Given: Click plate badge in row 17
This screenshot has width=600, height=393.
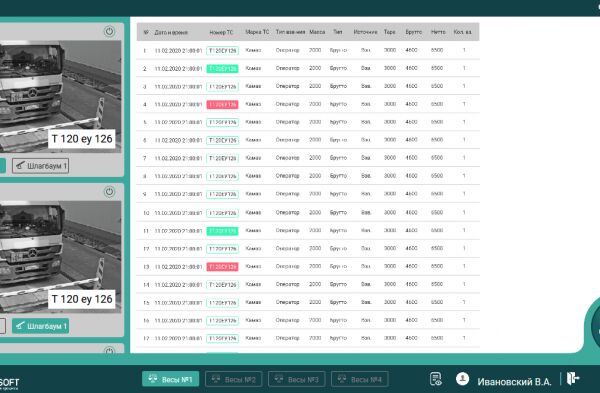Looking at the screenshot, I should pos(222,338).
